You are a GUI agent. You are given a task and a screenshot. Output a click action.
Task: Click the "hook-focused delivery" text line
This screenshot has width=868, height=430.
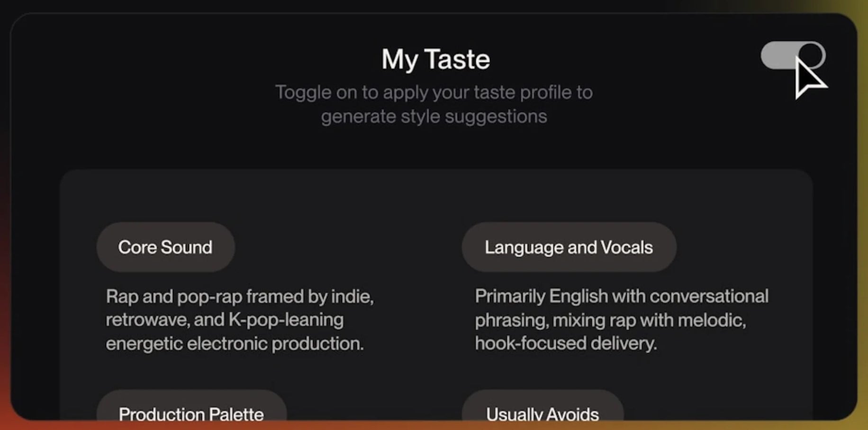(x=566, y=343)
